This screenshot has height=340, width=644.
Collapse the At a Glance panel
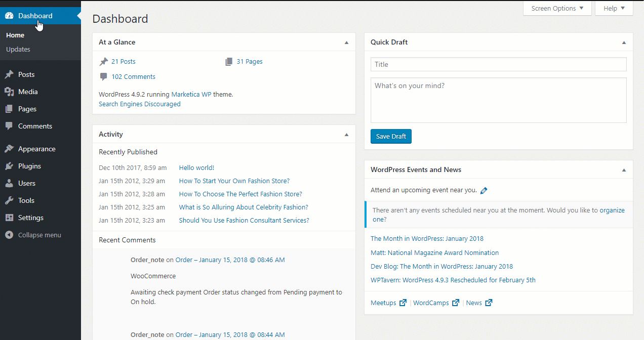coord(346,42)
